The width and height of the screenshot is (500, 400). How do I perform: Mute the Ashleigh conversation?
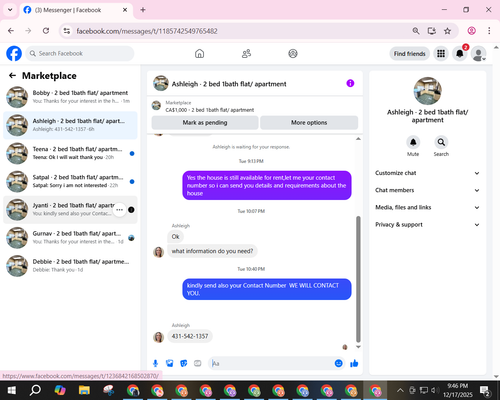(413, 142)
